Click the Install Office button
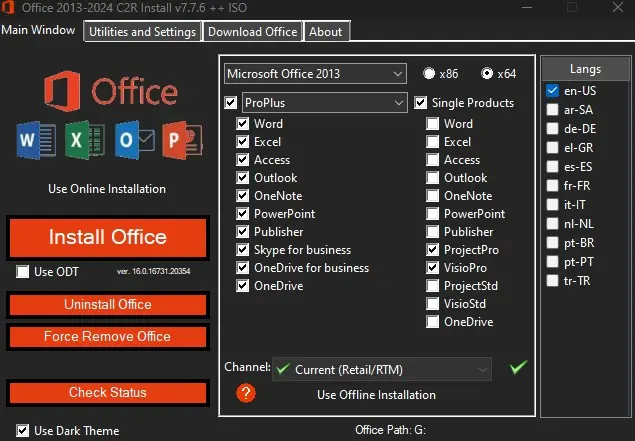Image resolution: width=635 pixels, height=441 pixels. [x=108, y=237]
